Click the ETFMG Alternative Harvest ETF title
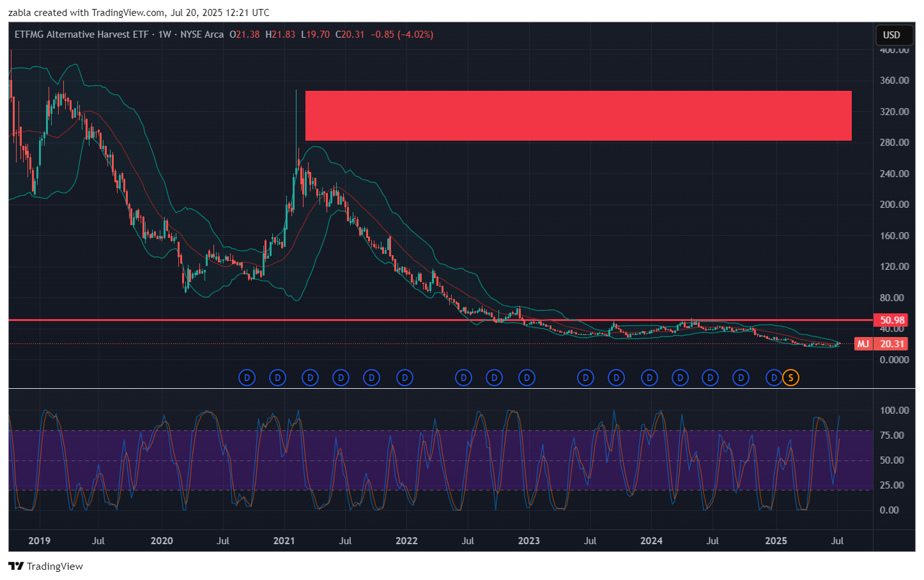This screenshot has width=924, height=580. point(81,35)
